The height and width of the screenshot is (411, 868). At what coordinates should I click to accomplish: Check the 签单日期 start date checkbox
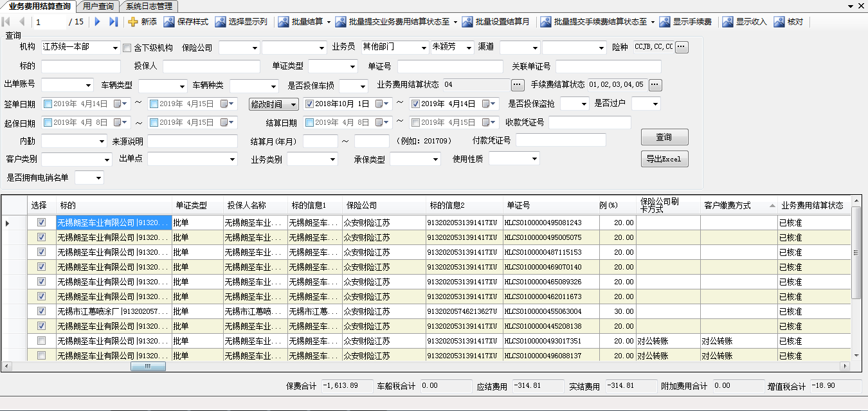[48, 104]
